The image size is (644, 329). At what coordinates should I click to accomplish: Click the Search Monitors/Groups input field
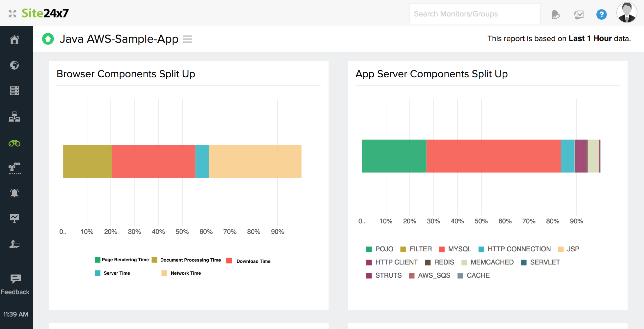click(x=475, y=14)
